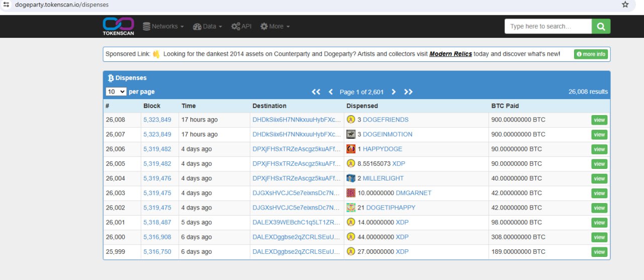Click the green search magnifier button
The height and width of the screenshot is (280, 644).
[601, 26]
